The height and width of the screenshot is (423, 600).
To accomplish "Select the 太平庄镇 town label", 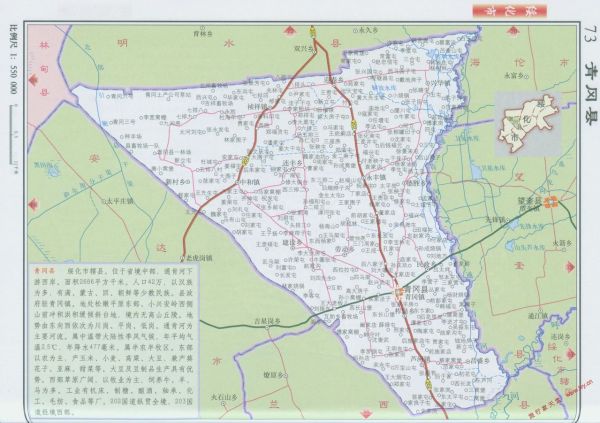I will coord(121,201).
